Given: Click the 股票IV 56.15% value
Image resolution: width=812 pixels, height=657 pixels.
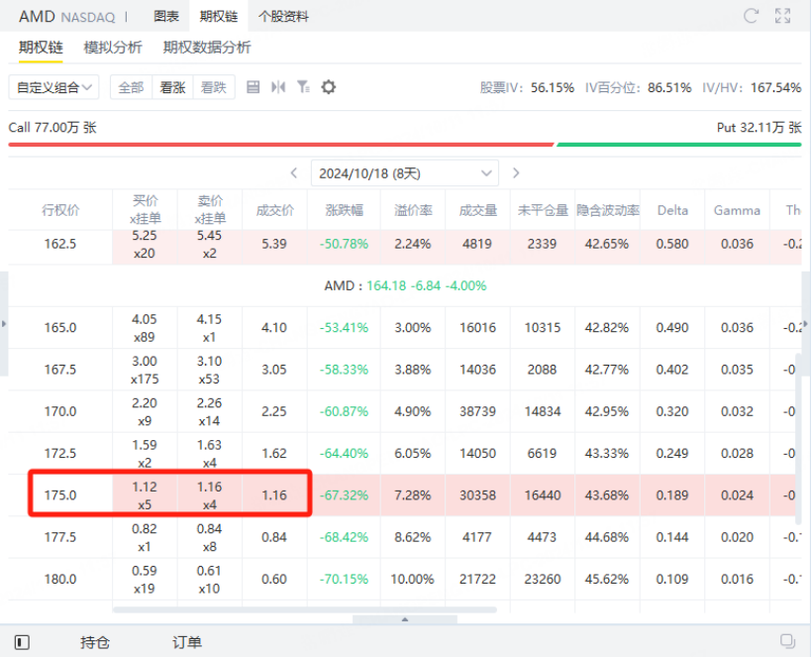Looking at the screenshot, I should point(553,87).
